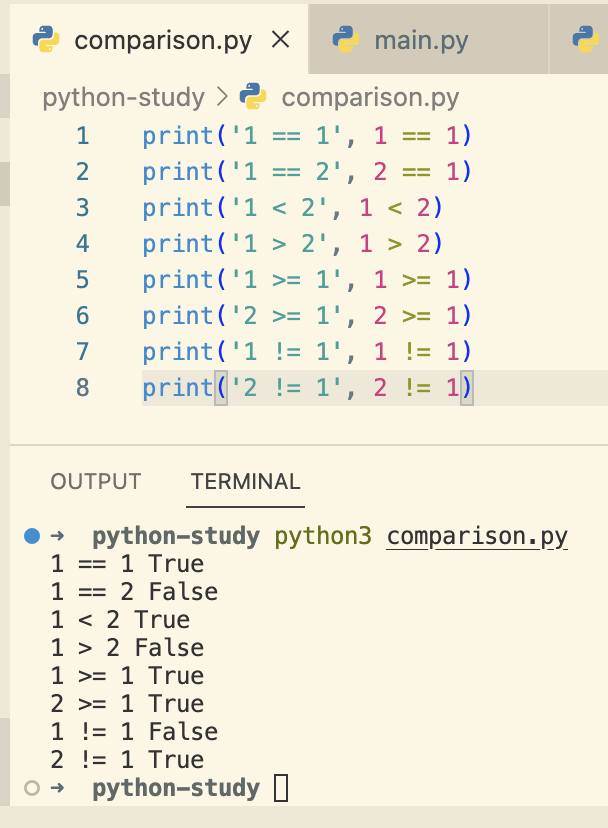This screenshot has height=828, width=608.
Task: Select the TERMINAL panel tab
Action: (x=246, y=482)
